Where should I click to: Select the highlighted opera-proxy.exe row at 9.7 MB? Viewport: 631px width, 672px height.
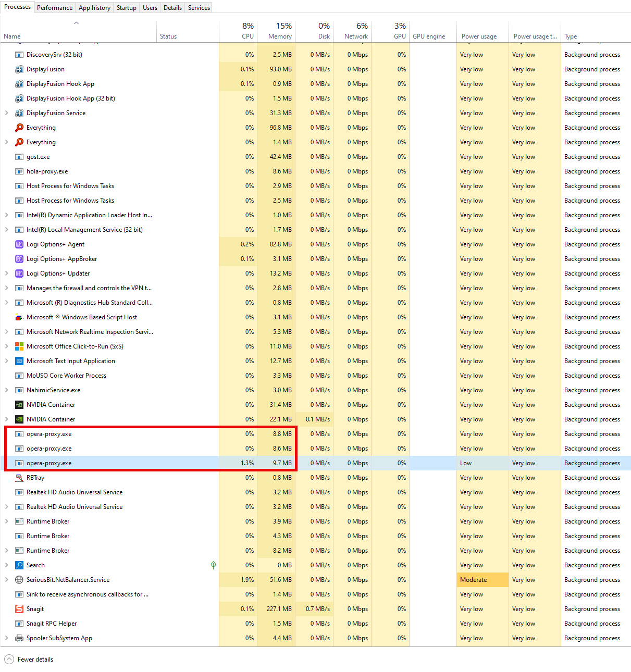(315, 463)
